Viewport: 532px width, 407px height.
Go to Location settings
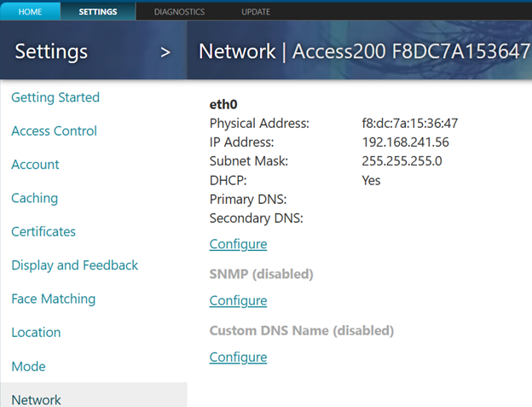36,333
